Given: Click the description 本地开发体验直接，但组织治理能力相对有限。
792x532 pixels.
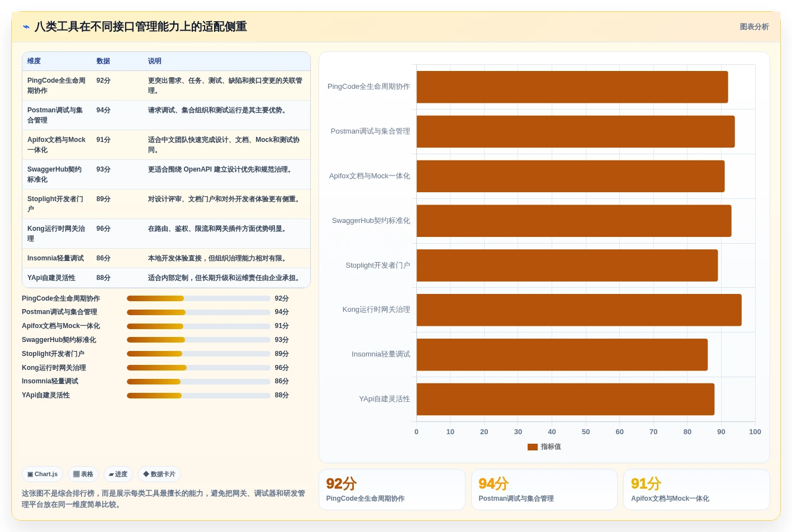Looking at the screenshot, I should point(219,258).
